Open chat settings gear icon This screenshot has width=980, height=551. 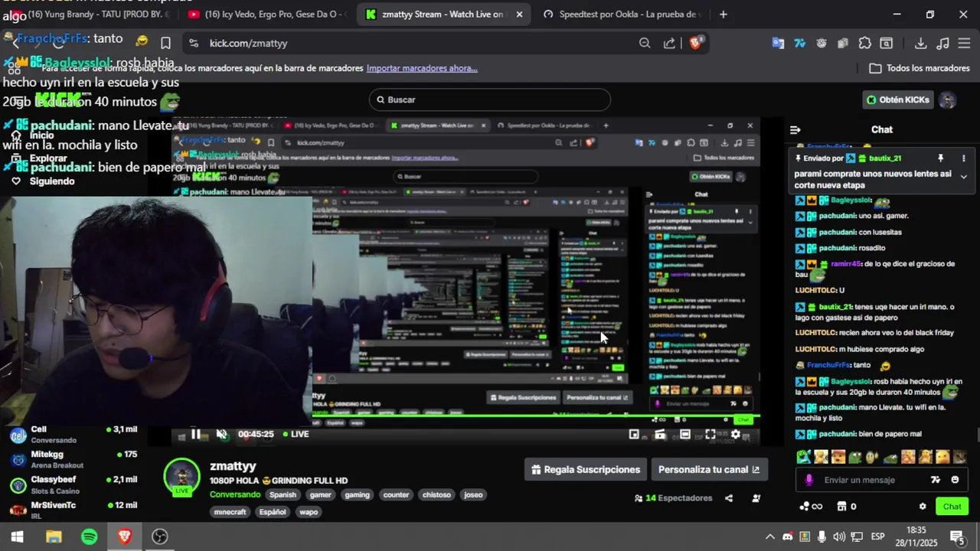click(x=923, y=506)
